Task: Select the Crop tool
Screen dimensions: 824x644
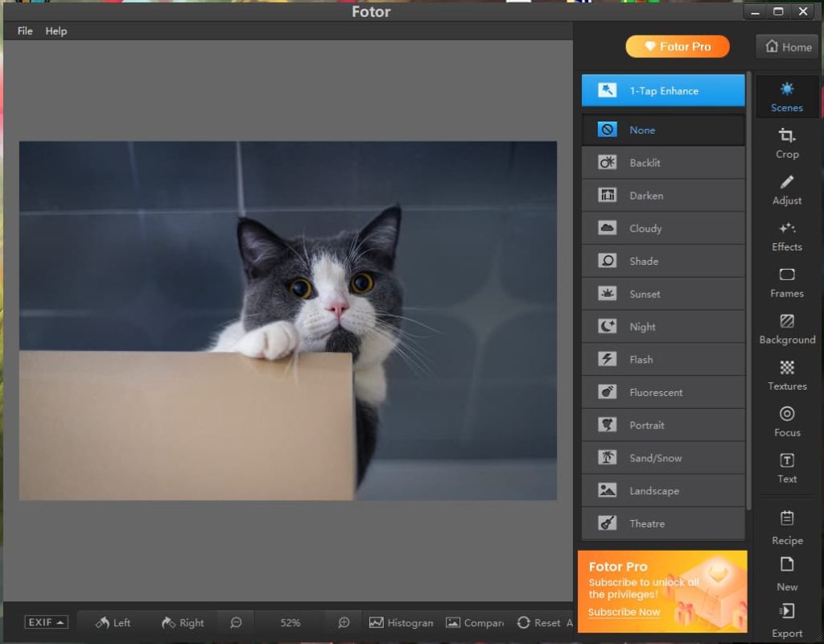Action: [787, 143]
